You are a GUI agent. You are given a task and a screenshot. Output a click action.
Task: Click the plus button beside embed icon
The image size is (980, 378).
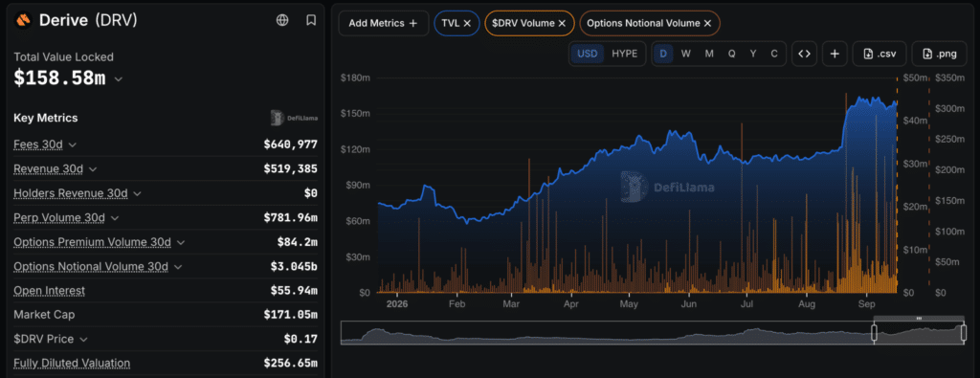click(835, 54)
